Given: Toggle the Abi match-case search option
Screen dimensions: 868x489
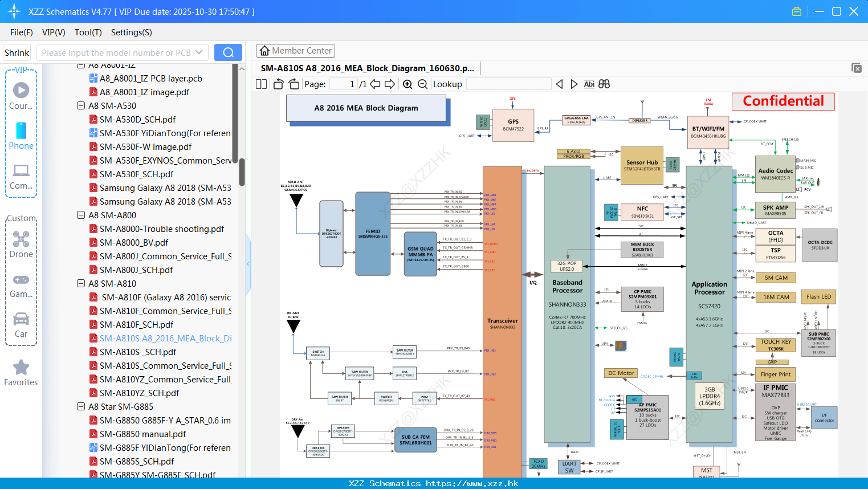Looking at the screenshot, I should click(589, 84).
